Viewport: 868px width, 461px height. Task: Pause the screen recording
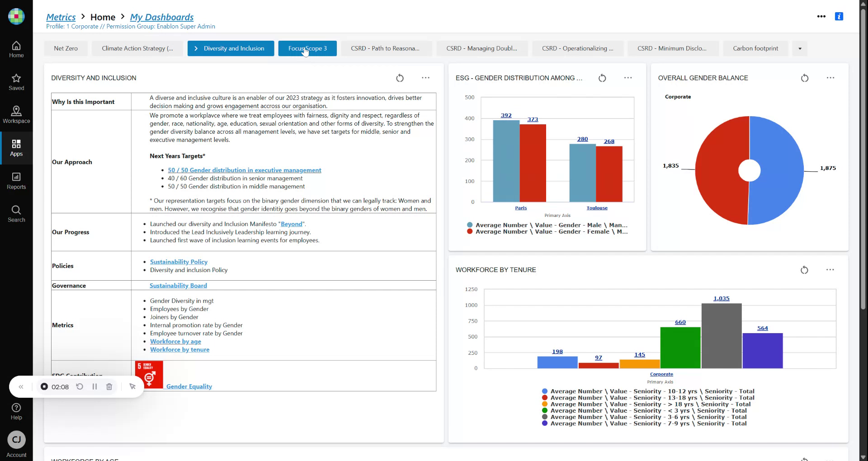coord(94,387)
